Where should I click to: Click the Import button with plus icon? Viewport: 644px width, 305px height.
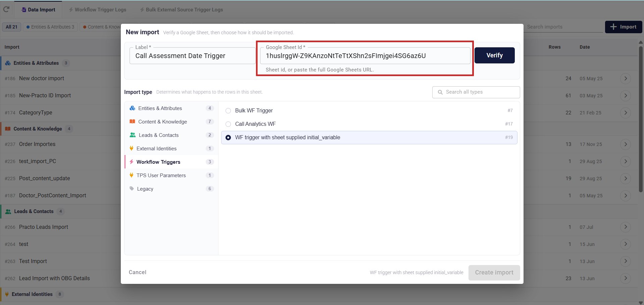click(623, 27)
